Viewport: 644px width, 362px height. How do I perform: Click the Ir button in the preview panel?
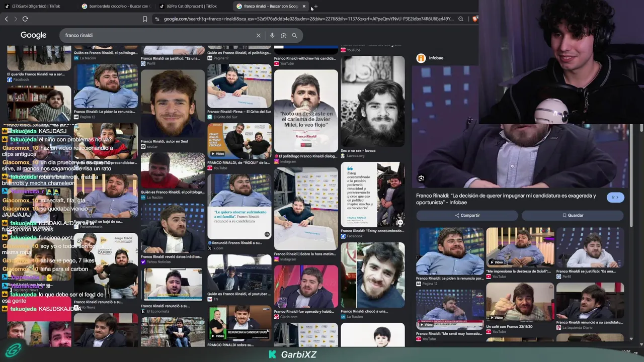615,198
